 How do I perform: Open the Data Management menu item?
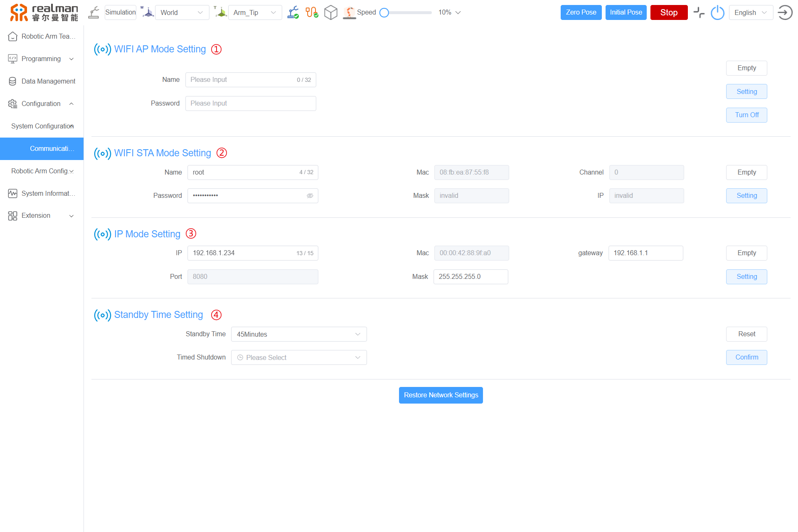pyautogui.click(x=48, y=81)
